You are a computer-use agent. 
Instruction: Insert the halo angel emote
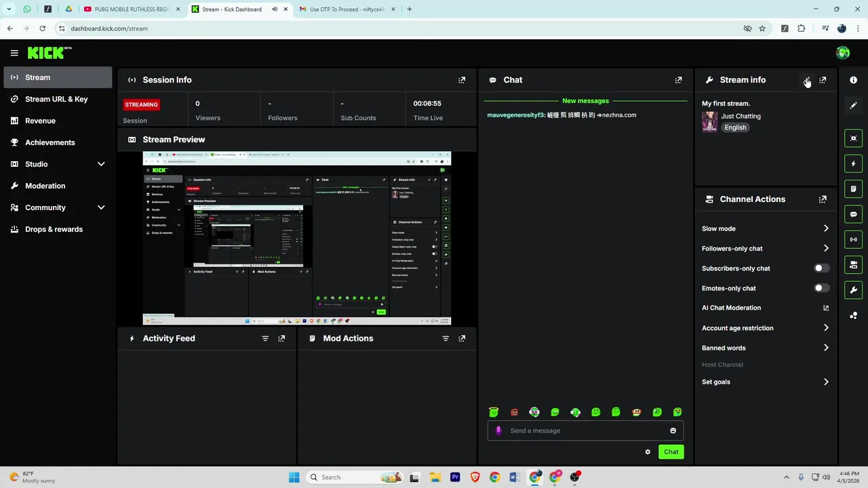pyautogui.click(x=494, y=412)
